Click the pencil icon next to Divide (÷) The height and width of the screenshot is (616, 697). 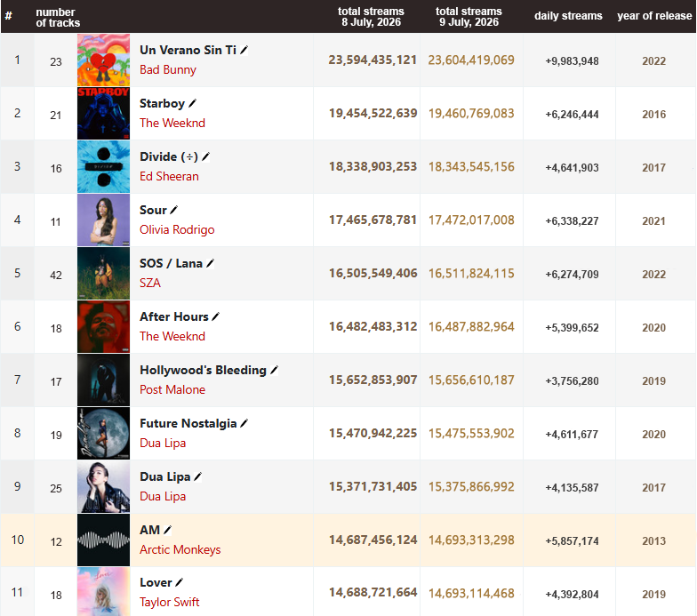point(206,156)
